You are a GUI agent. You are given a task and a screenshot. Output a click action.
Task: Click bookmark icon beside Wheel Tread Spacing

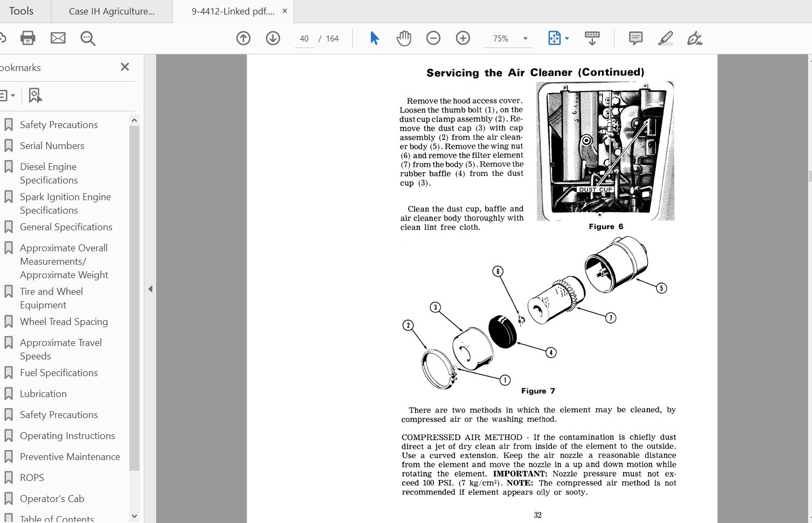[x=9, y=322]
